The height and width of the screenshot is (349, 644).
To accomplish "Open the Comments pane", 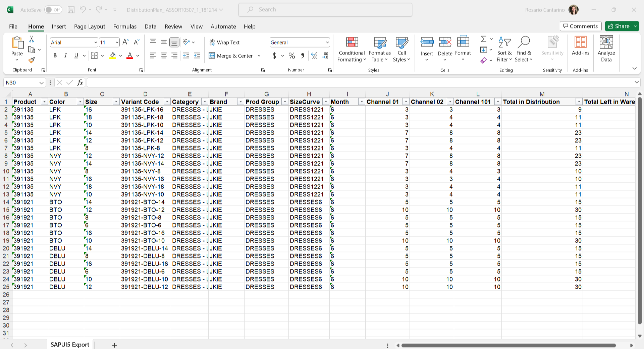I will click(x=580, y=26).
